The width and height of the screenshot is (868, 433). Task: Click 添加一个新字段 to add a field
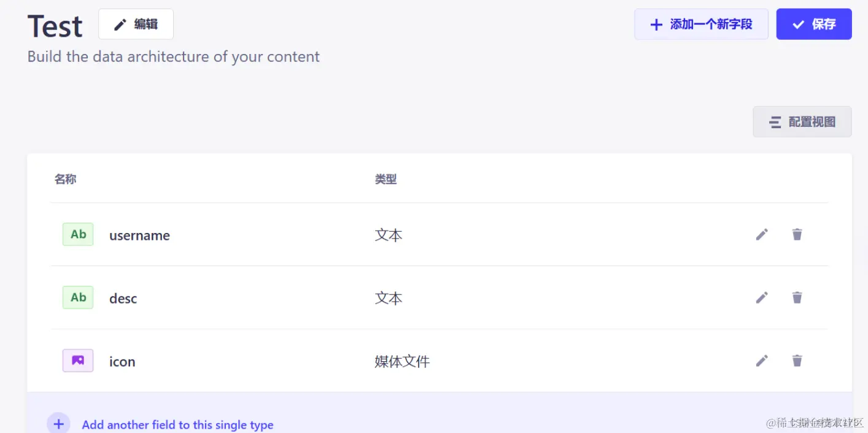click(702, 25)
